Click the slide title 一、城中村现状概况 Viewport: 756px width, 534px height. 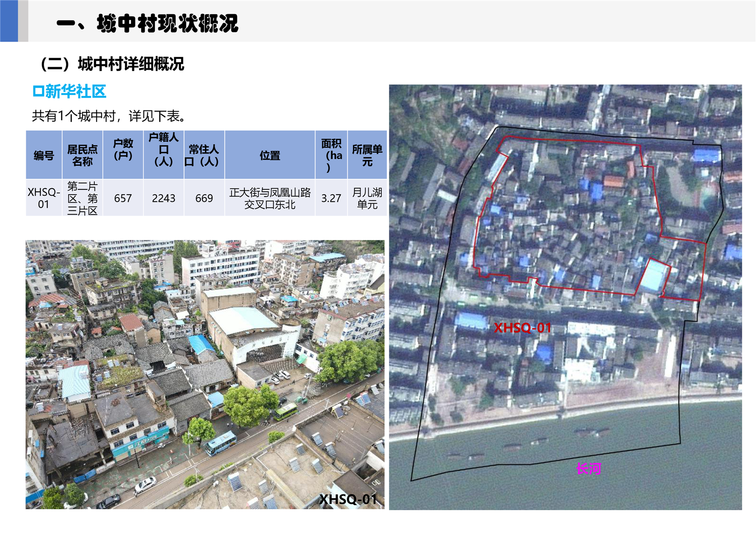[147, 23]
